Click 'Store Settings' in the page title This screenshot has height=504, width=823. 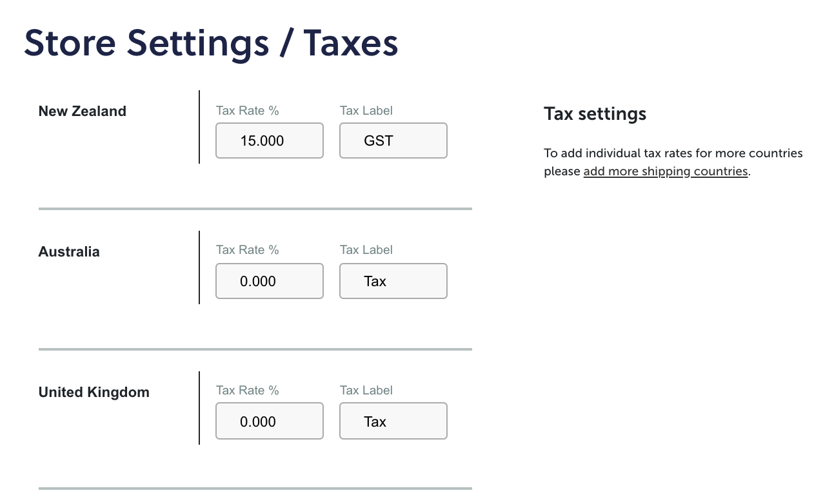[146, 44]
